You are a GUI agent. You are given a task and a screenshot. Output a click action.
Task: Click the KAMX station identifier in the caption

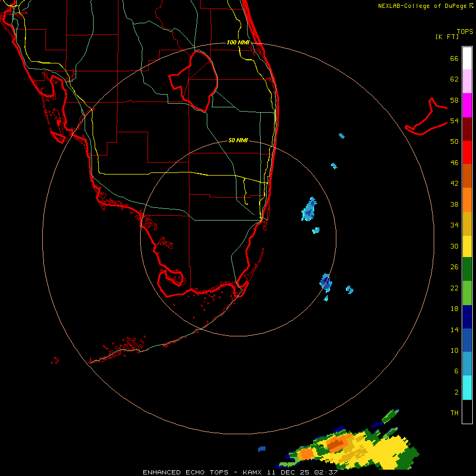[253, 472]
